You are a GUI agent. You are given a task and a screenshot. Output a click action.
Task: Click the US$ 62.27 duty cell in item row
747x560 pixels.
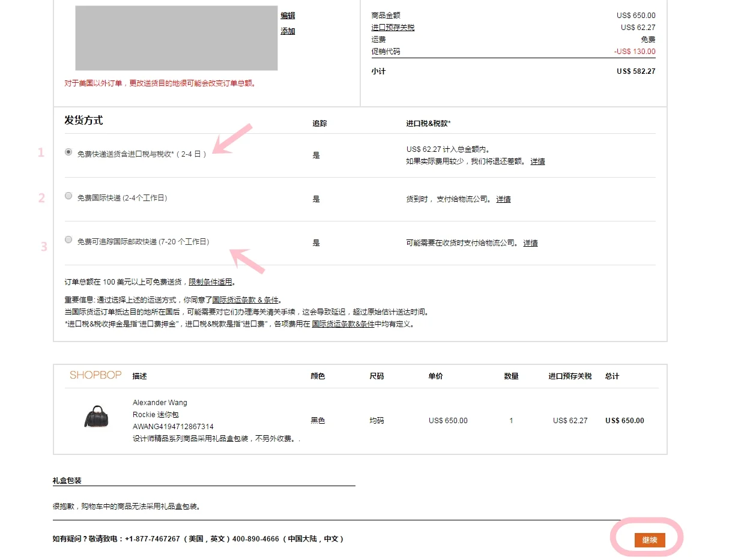(570, 421)
